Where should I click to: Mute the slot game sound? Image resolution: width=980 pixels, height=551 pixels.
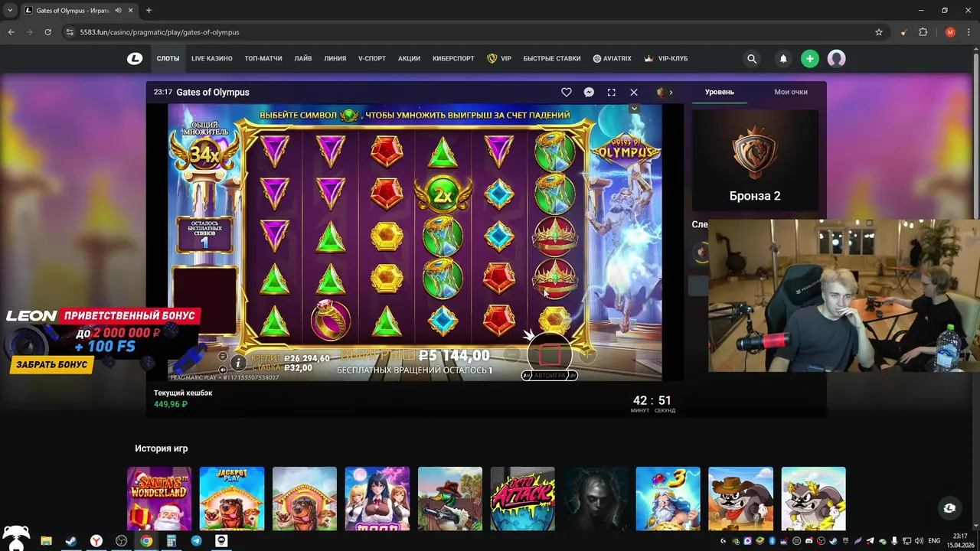223,370
